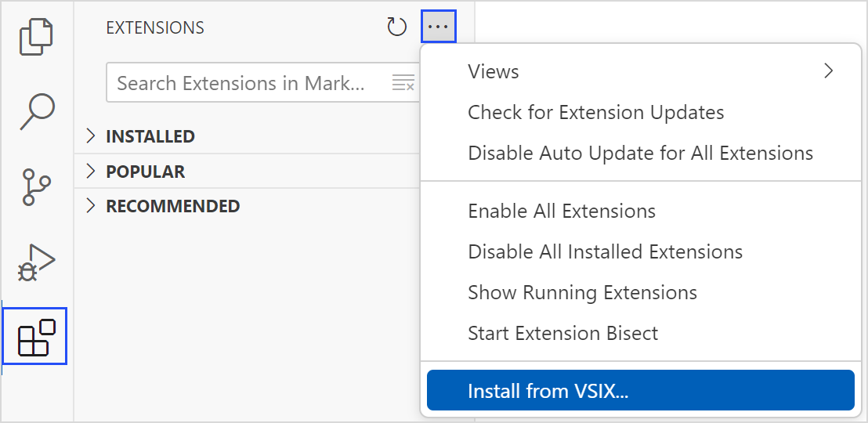Click the clear extensions search results icon
The height and width of the screenshot is (423, 868).
click(403, 83)
